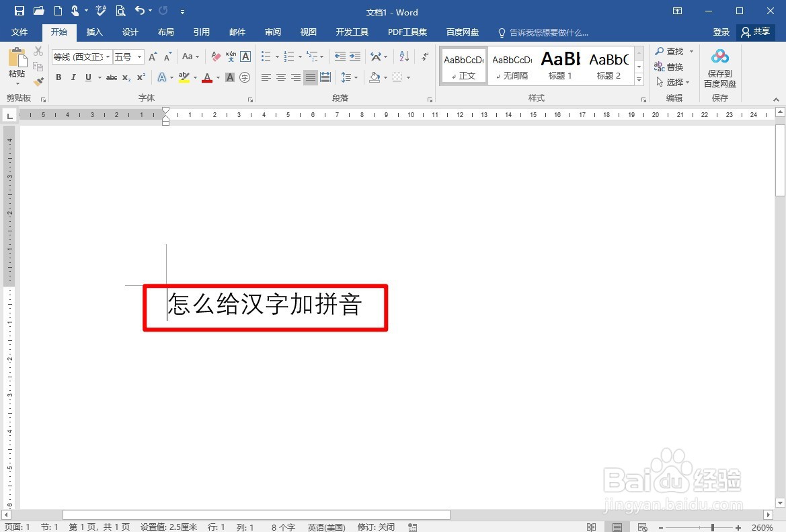Open the font size dropdown
This screenshot has width=786, height=532.
click(139, 56)
